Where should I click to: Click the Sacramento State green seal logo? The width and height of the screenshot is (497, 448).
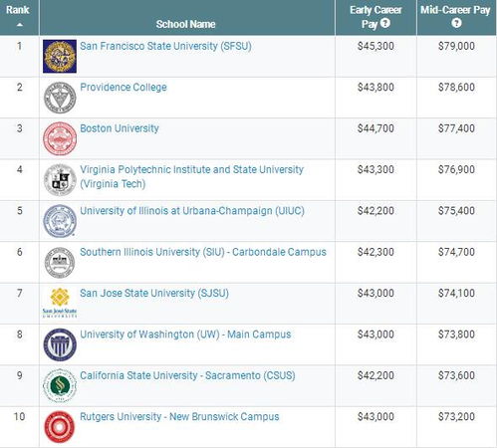(x=60, y=386)
